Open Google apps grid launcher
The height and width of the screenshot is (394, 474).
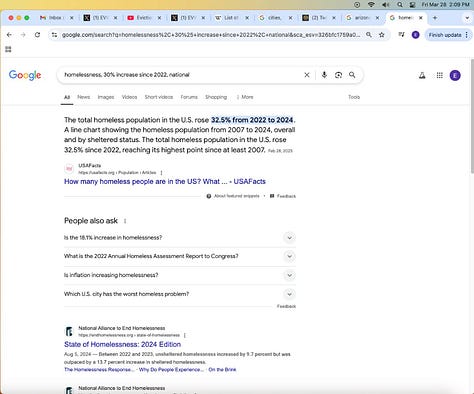(x=440, y=76)
